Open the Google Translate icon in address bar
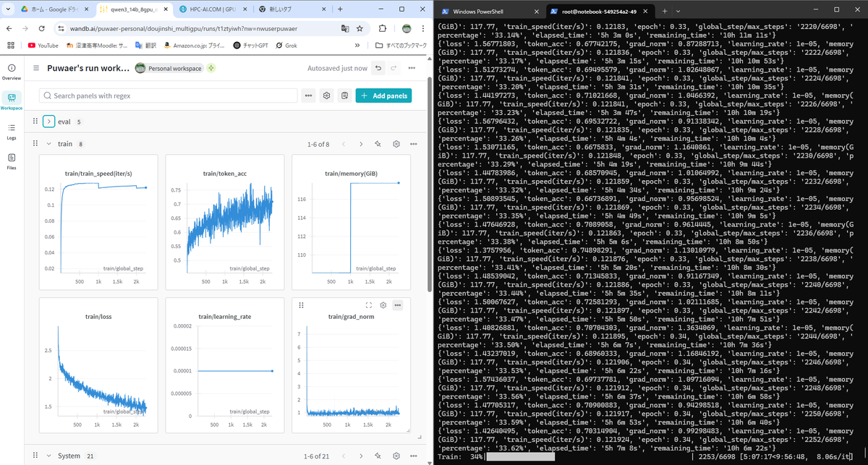The image size is (868, 465). point(345,28)
